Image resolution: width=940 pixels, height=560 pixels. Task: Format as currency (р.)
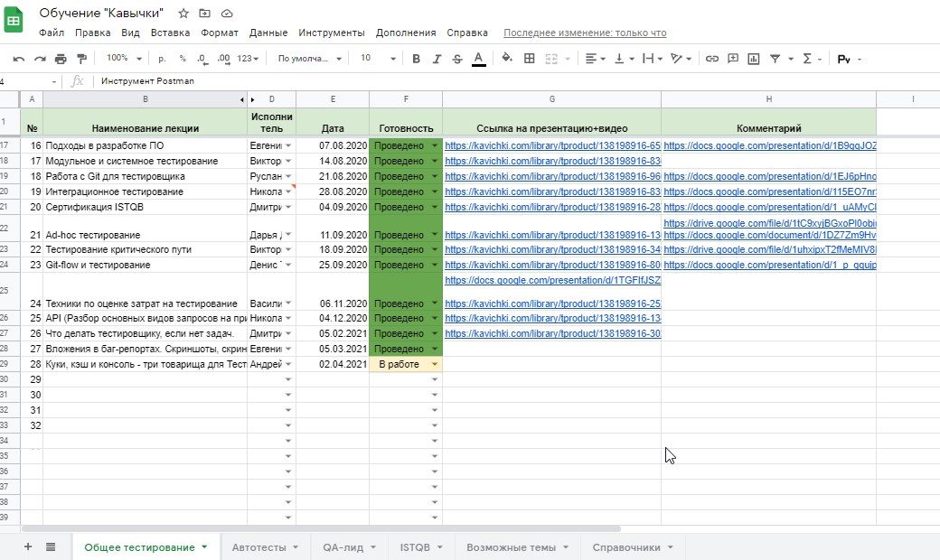[x=162, y=59]
